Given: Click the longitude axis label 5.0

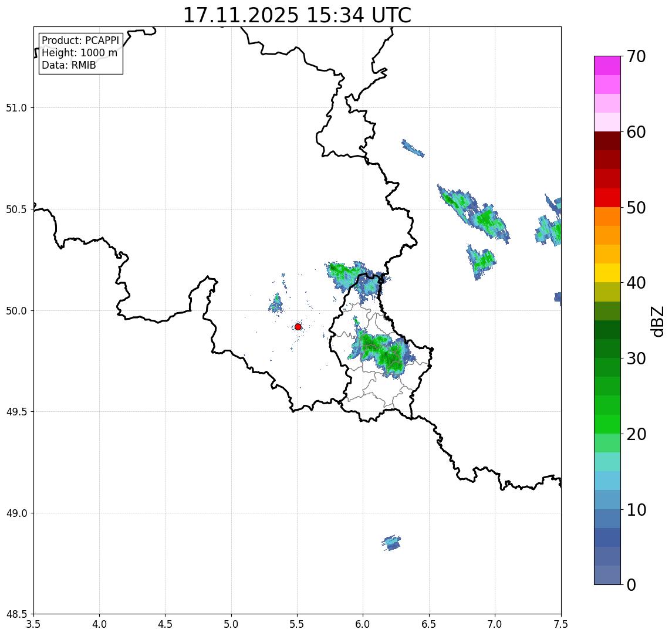Looking at the screenshot, I should pyautogui.click(x=231, y=624).
